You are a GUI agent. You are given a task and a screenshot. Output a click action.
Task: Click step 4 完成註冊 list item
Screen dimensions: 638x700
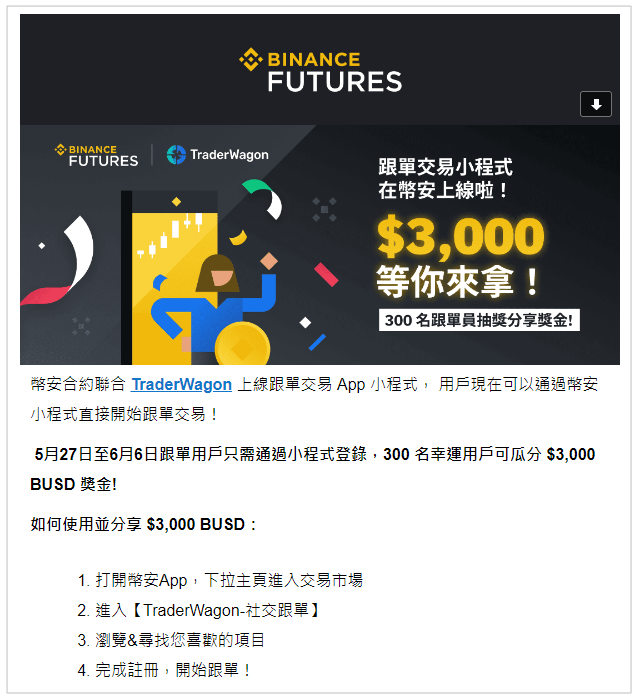coord(164,670)
